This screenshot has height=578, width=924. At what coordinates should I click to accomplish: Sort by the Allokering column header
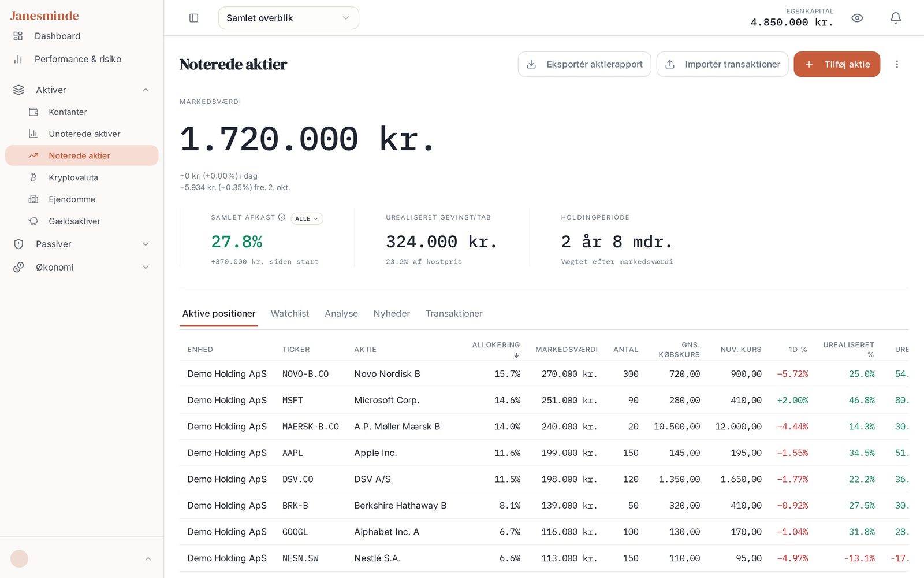(496, 349)
